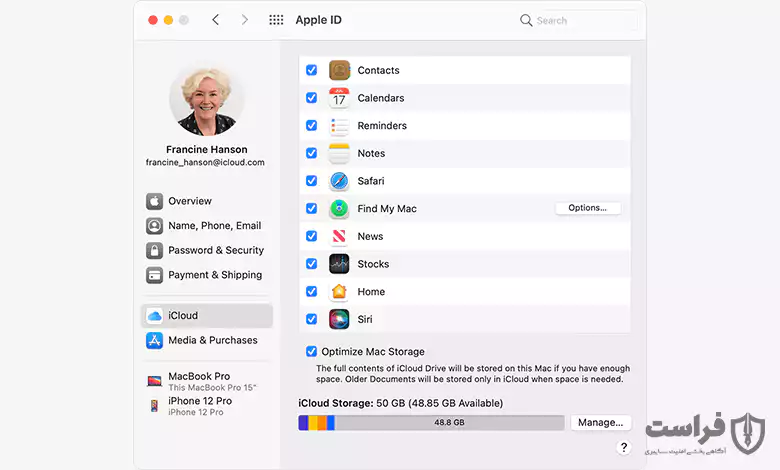The height and width of the screenshot is (470, 780).
Task: Disable Safari iCloud sync checkbox
Action: [x=311, y=181]
